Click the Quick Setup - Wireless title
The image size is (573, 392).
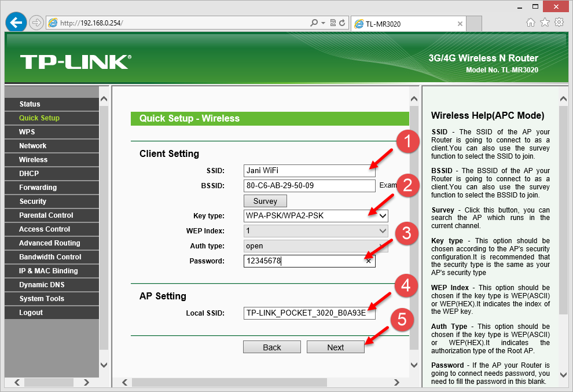click(189, 119)
